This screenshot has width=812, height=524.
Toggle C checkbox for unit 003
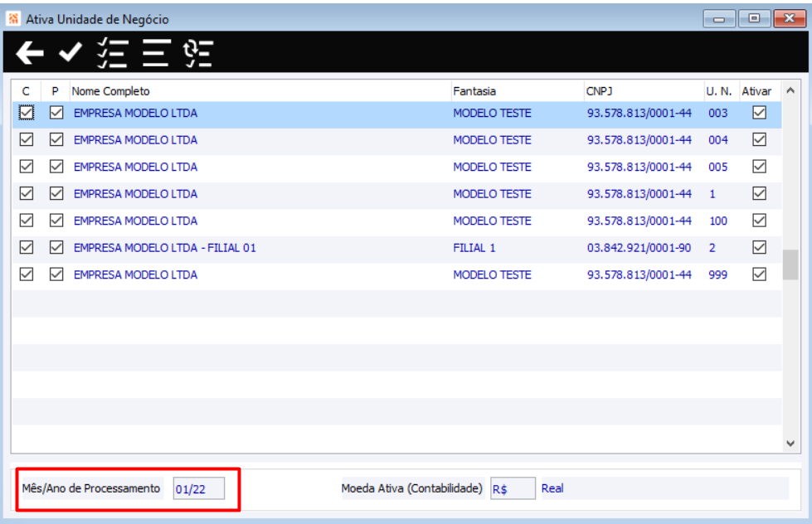tap(27, 113)
